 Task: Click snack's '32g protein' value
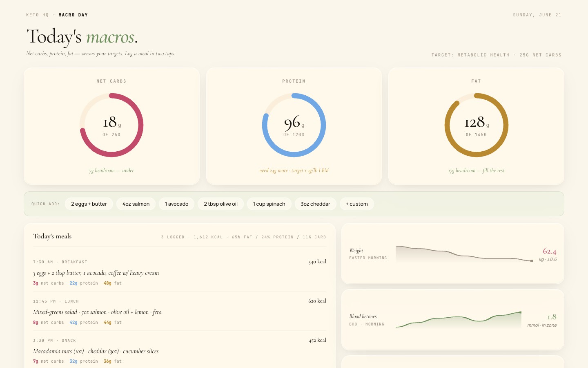click(x=84, y=361)
